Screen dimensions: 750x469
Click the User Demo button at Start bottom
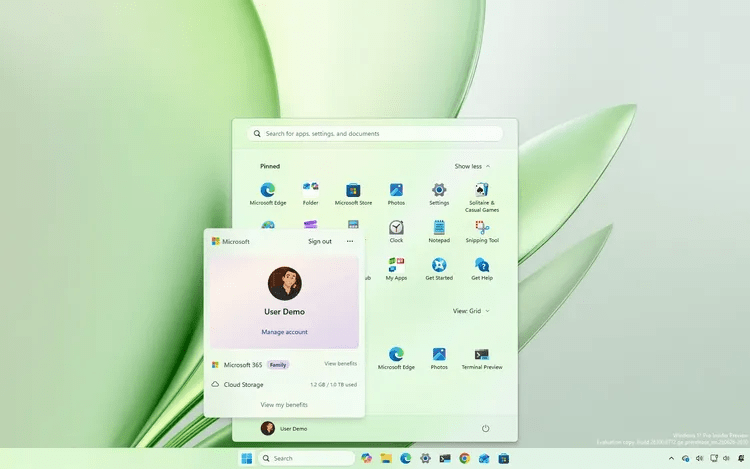tap(284, 428)
